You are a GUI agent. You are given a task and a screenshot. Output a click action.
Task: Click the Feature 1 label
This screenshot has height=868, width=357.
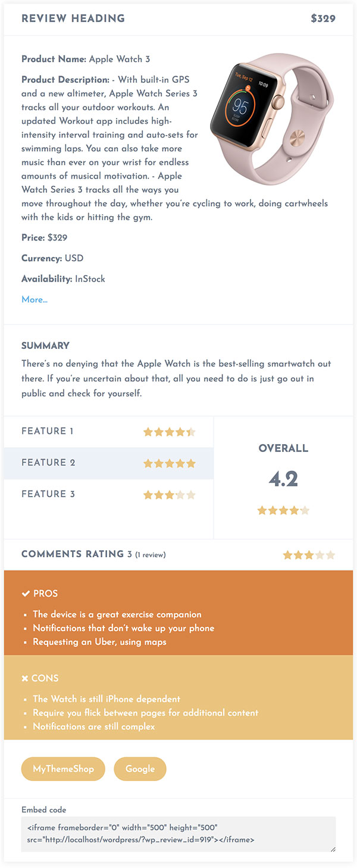click(48, 431)
